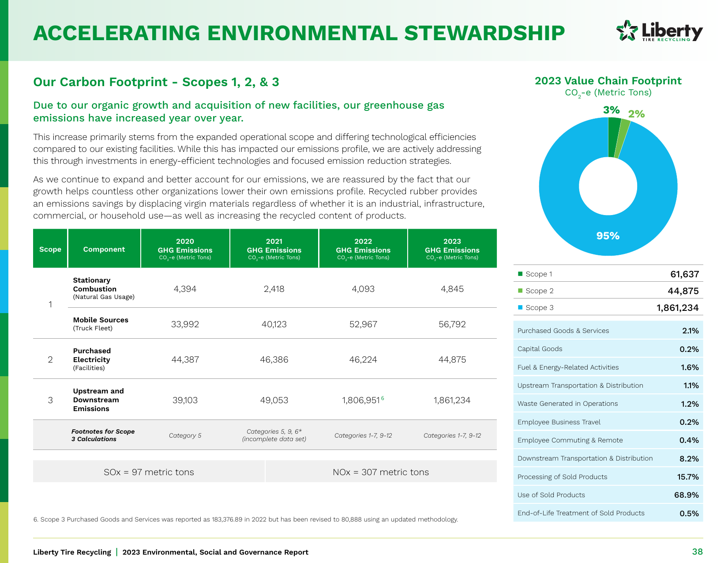728x563 pixels.
Task: Click the 4,394 Stationary Combustion 2020 value
Action: coord(185,289)
